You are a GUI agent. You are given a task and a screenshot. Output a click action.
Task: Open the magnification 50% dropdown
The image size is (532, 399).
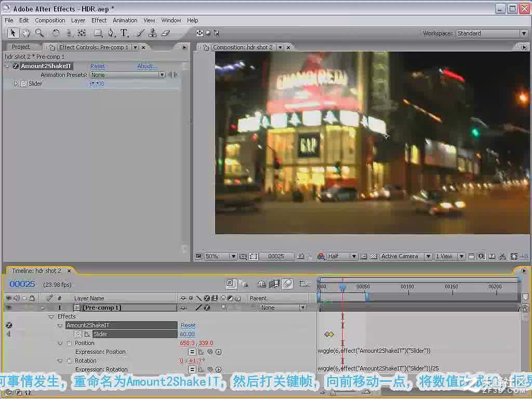(220, 257)
